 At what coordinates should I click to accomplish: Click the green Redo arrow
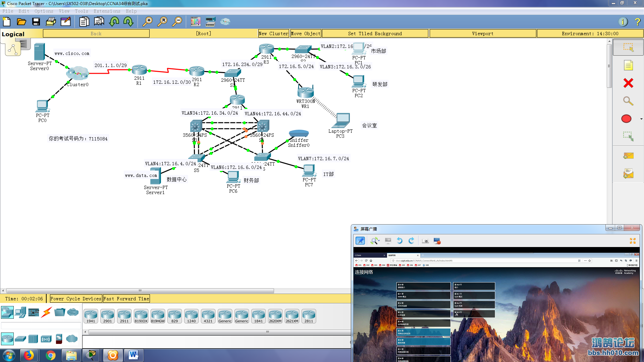[x=128, y=22]
